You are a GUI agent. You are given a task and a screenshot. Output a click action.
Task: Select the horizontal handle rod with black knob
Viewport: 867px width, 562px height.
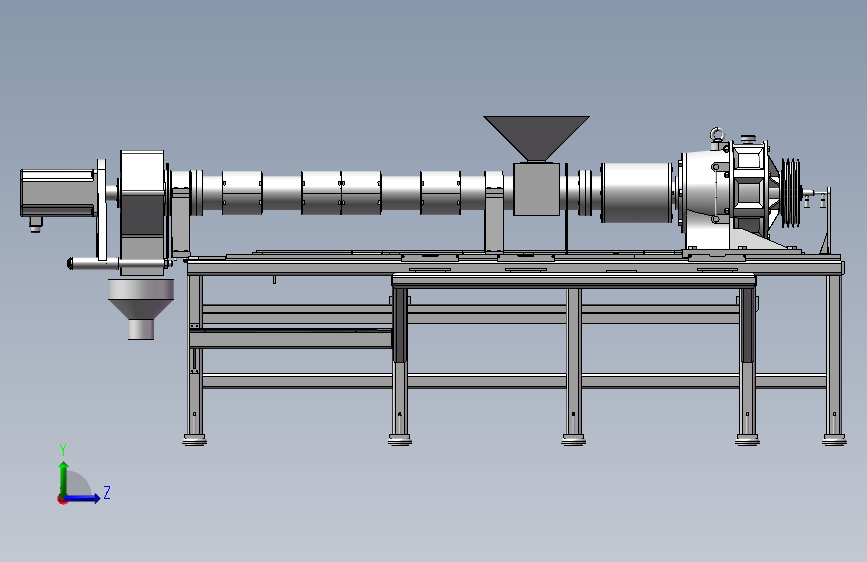(x=93, y=263)
